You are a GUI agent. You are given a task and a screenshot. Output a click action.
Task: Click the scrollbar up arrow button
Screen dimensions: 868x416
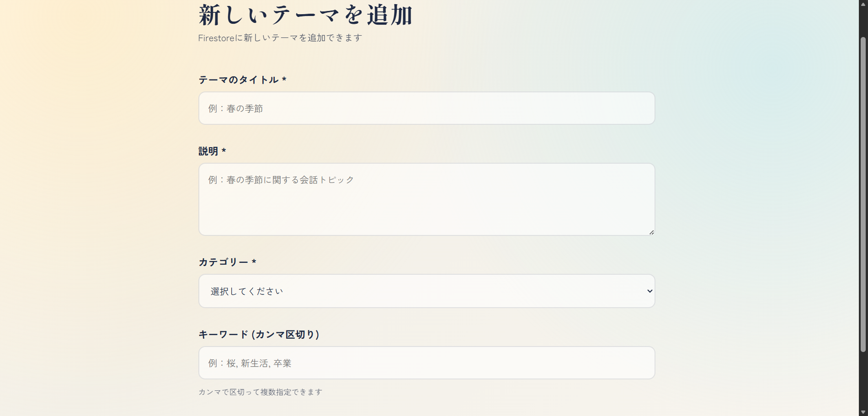tap(863, 4)
